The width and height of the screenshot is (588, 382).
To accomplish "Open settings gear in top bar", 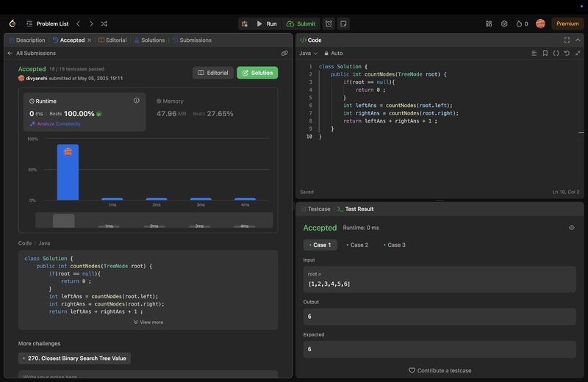I will (504, 24).
